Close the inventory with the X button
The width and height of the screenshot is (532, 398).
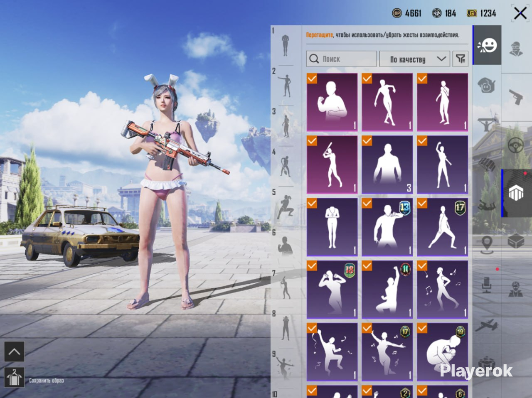[520, 13]
